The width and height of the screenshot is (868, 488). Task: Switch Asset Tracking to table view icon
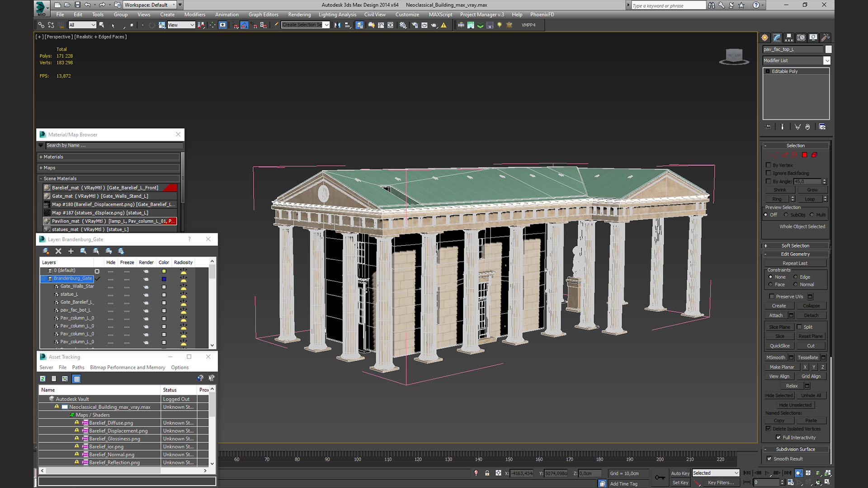pos(76,379)
